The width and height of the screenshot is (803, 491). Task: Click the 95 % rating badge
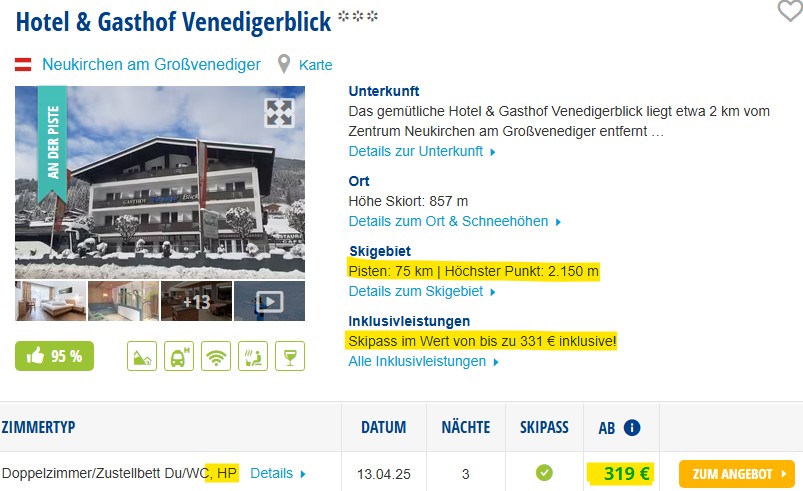pyautogui.click(x=54, y=356)
